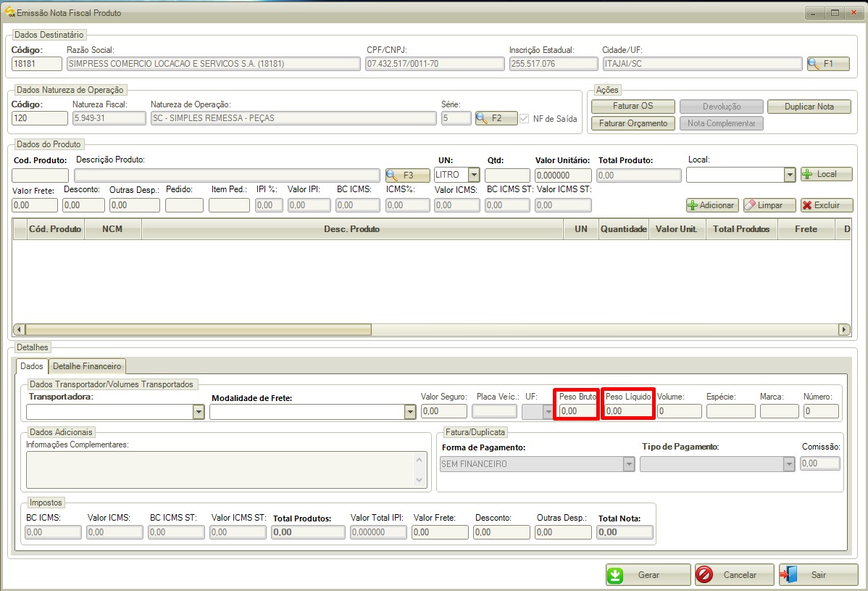The width and height of the screenshot is (868, 591).
Task: Click the Peso Bruto input field
Action: [577, 411]
